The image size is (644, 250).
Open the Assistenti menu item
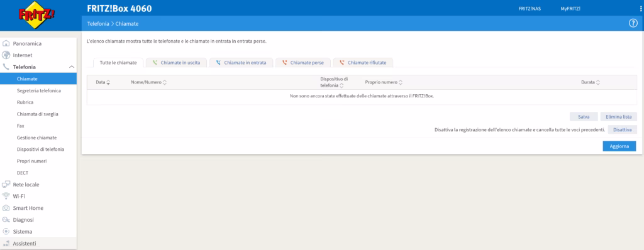(38, 244)
